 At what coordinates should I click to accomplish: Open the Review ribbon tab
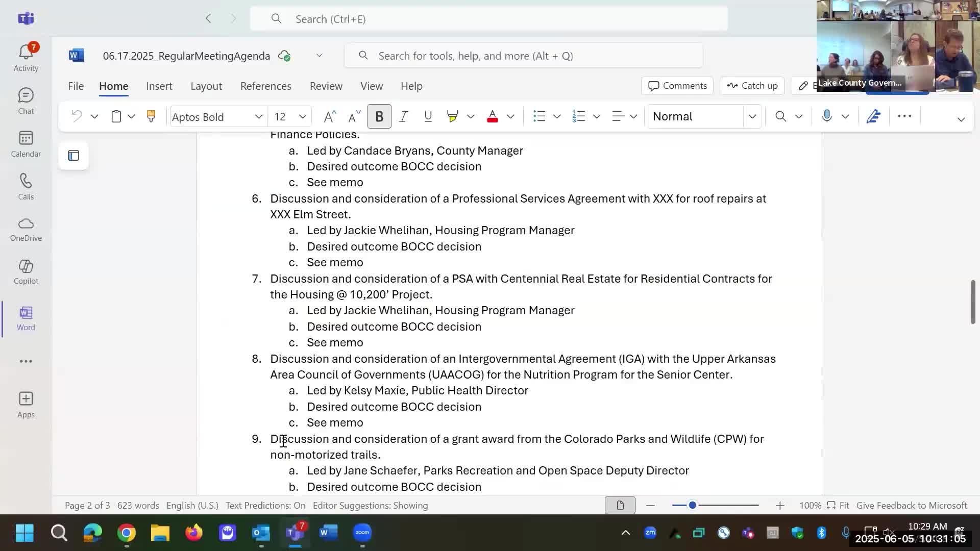point(326,86)
